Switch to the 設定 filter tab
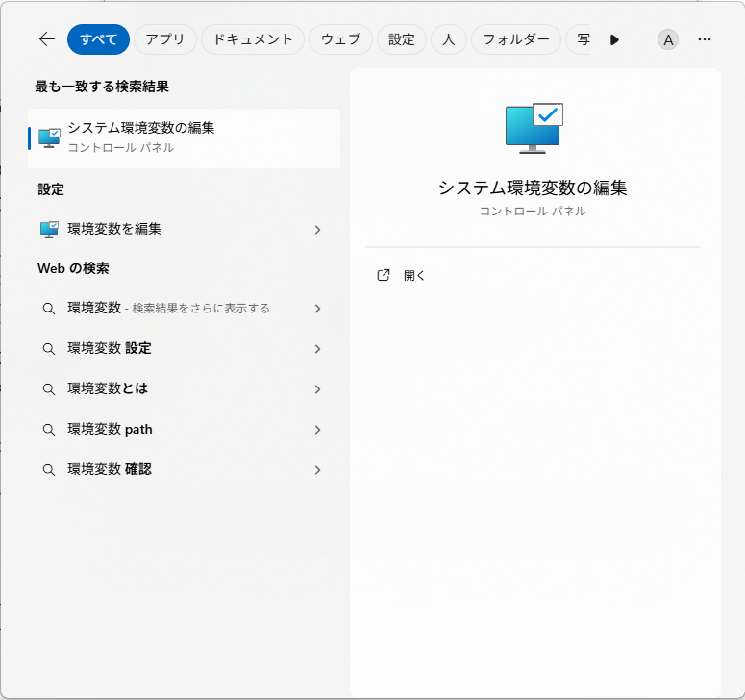Image resolution: width=745 pixels, height=700 pixels. [402, 39]
